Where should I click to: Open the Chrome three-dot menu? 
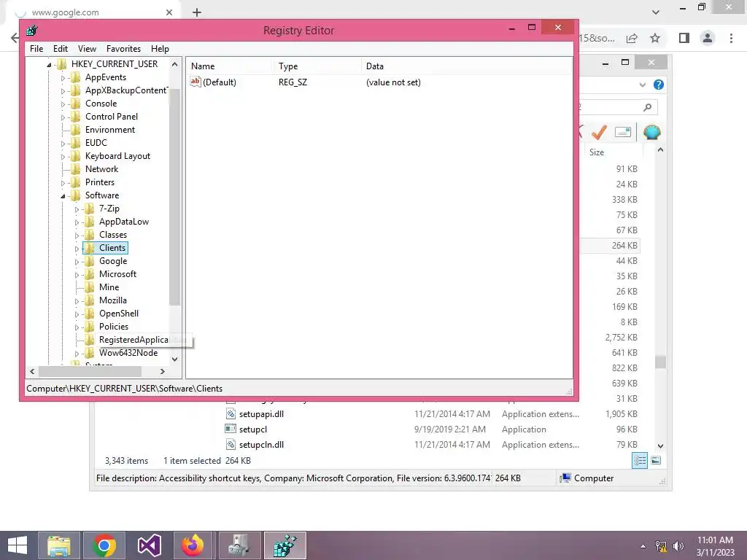click(731, 38)
